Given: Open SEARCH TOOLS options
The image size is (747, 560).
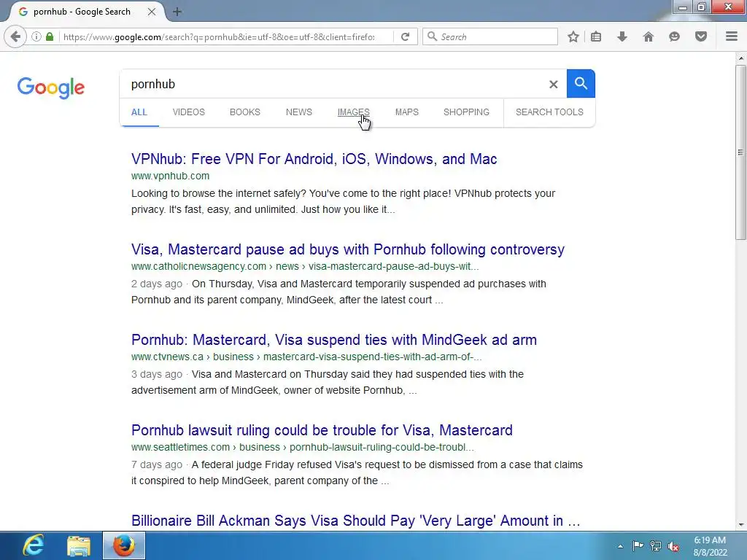Looking at the screenshot, I should click(x=549, y=112).
